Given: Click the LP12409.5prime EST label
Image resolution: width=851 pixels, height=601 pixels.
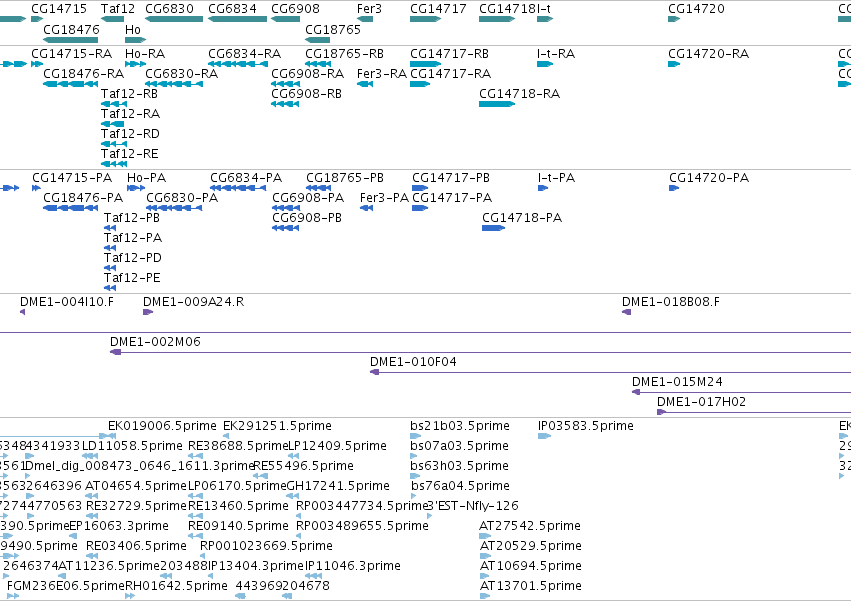Looking at the screenshot, I should pyautogui.click(x=338, y=446).
